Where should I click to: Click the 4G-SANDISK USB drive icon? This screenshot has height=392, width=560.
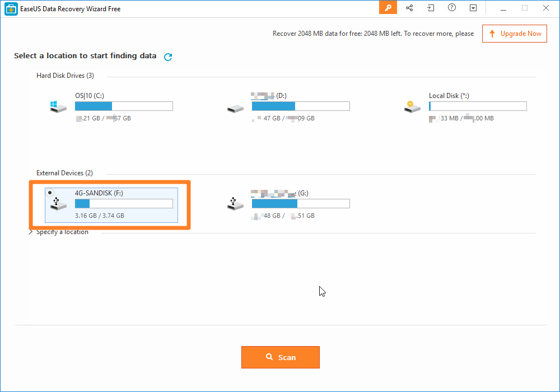click(x=58, y=204)
